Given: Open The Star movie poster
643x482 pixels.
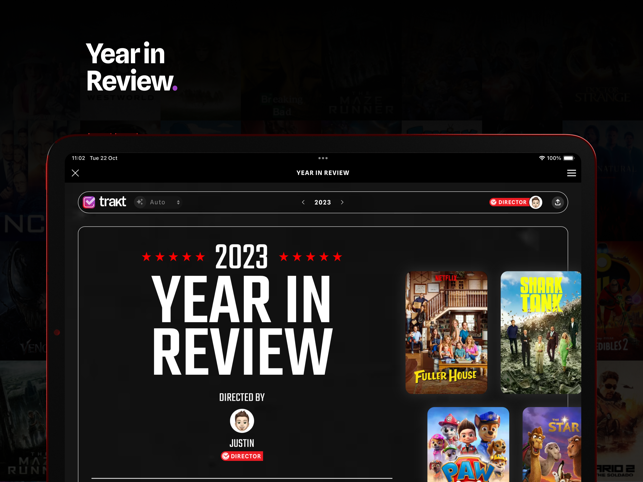Looking at the screenshot, I should [552, 444].
